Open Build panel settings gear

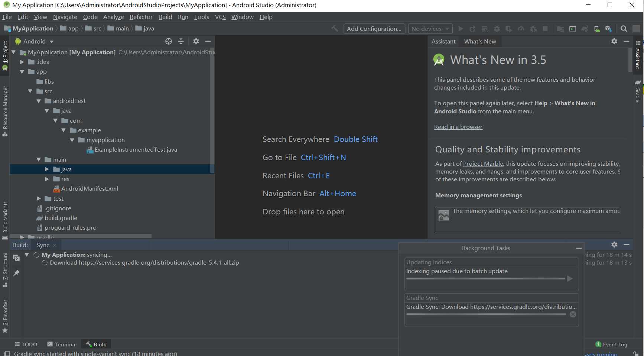pos(614,245)
